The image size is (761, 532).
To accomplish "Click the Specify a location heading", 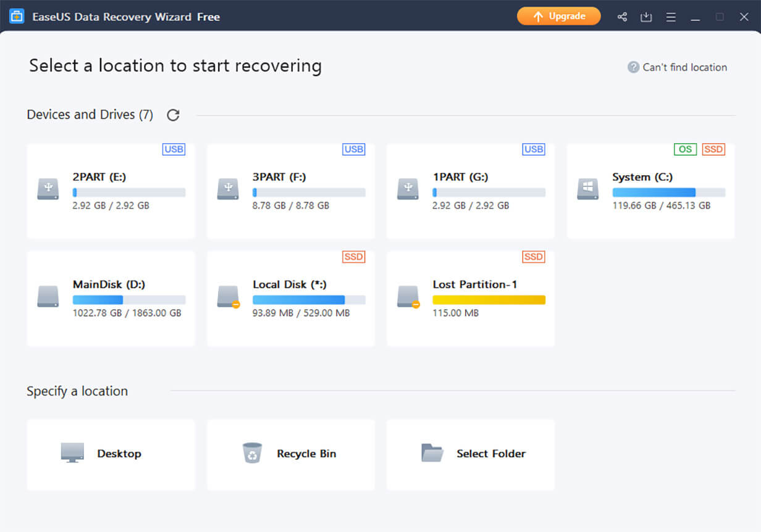I will [77, 391].
